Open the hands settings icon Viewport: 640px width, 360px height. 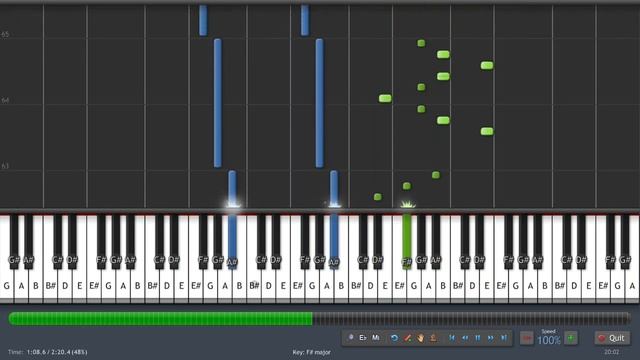(x=420, y=338)
